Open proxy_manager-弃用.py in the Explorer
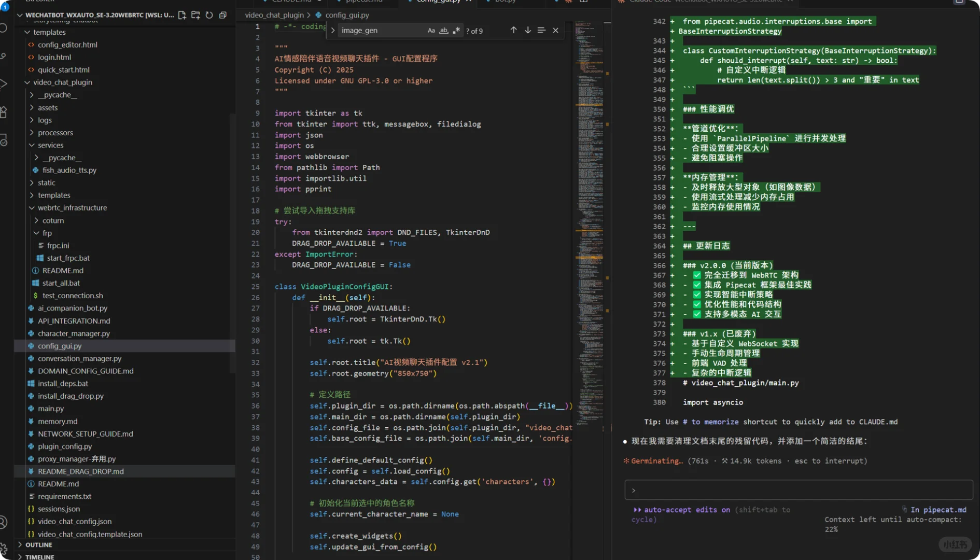Viewport: 980px width, 560px height. pos(77,459)
